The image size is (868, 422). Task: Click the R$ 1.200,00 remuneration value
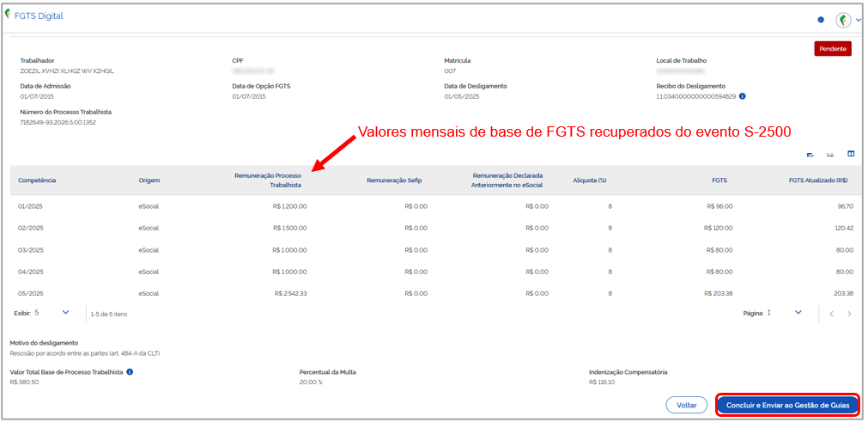coord(289,206)
